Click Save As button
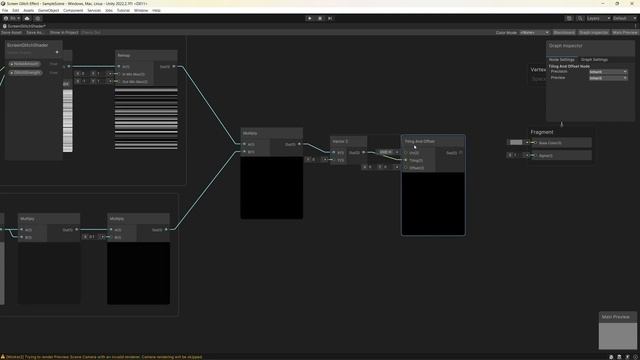 point(35,33)
